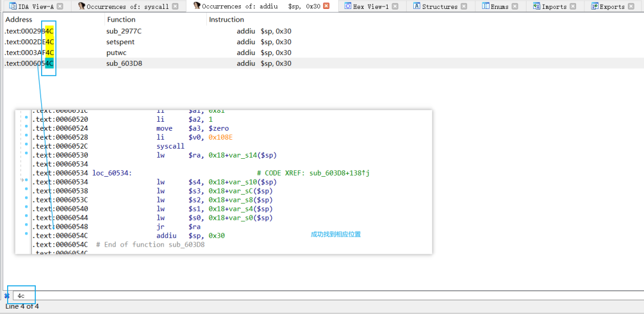Viewport: 644px width, 314px height.
Task: Clear the filter with the blue X icon
Action: tap(7, 295)
